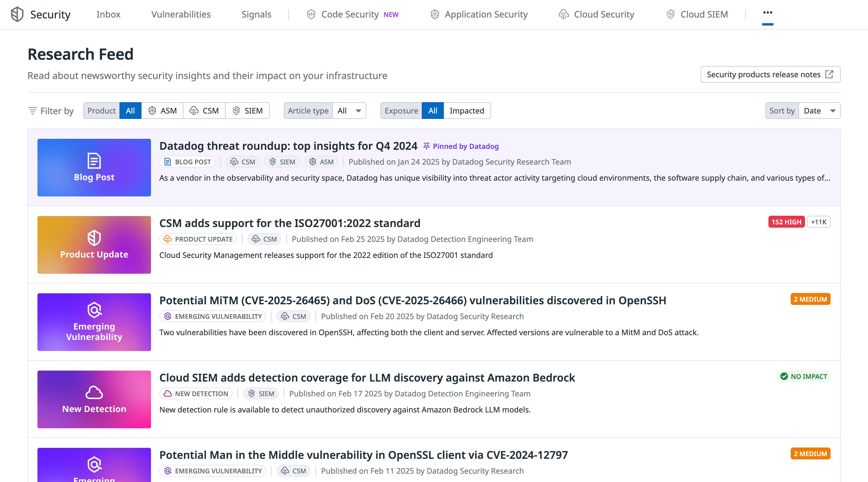Viewport: 868px width, 482px height.
Task: Click the cloud icon in New Detection thumbnail
Action: coord(94,393)
